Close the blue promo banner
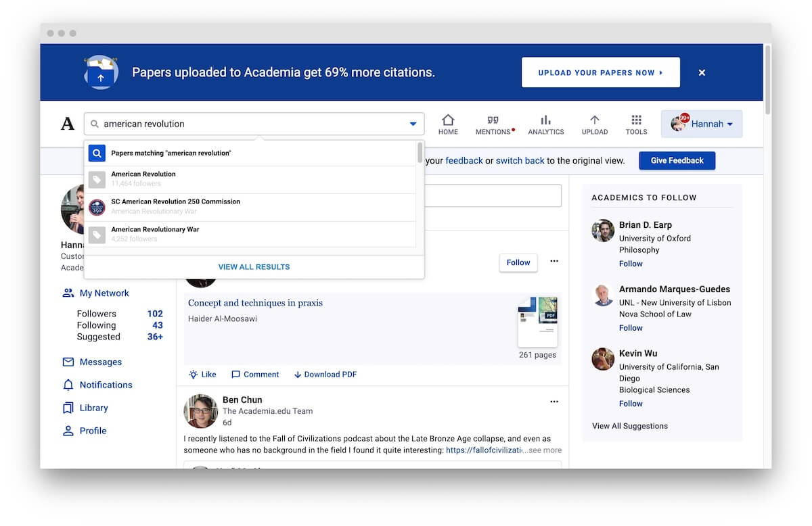The height and width of the screenshot is (526, 812). 702,72
